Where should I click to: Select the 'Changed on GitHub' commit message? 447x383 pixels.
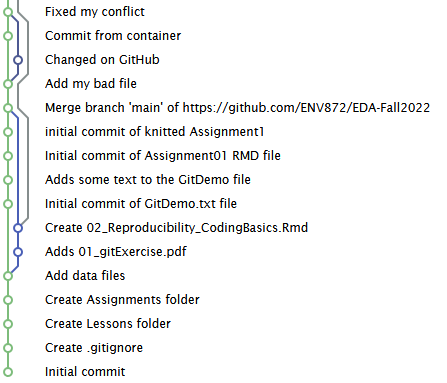102,60
